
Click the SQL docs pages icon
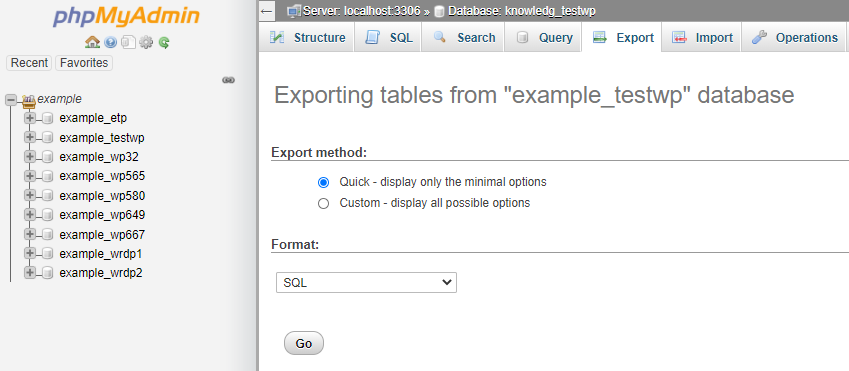tap(128, 42)
